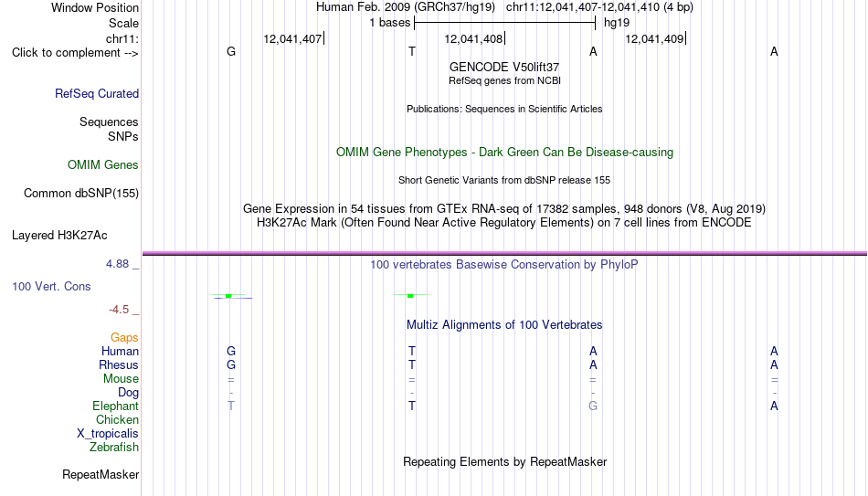Click the chr11: ruler label
The width and height of the screenshot is (868, 496).
pos(122,38)
